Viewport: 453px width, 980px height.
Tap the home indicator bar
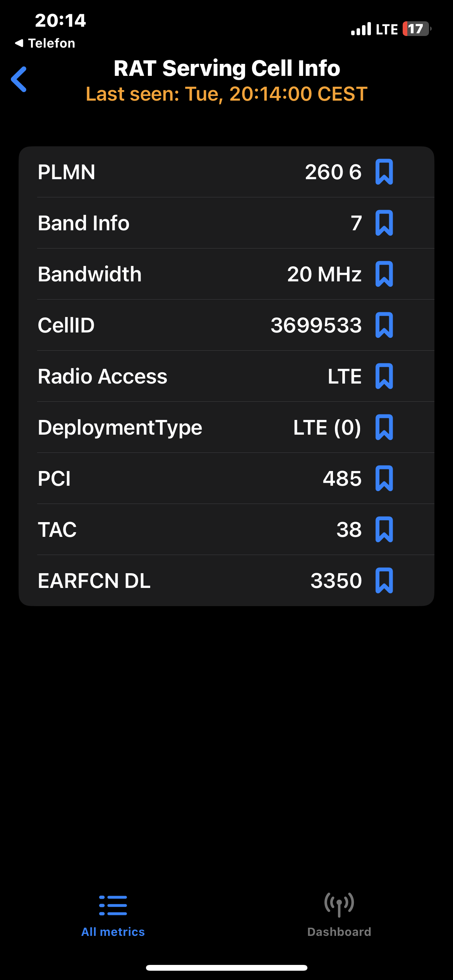(226, 968)
